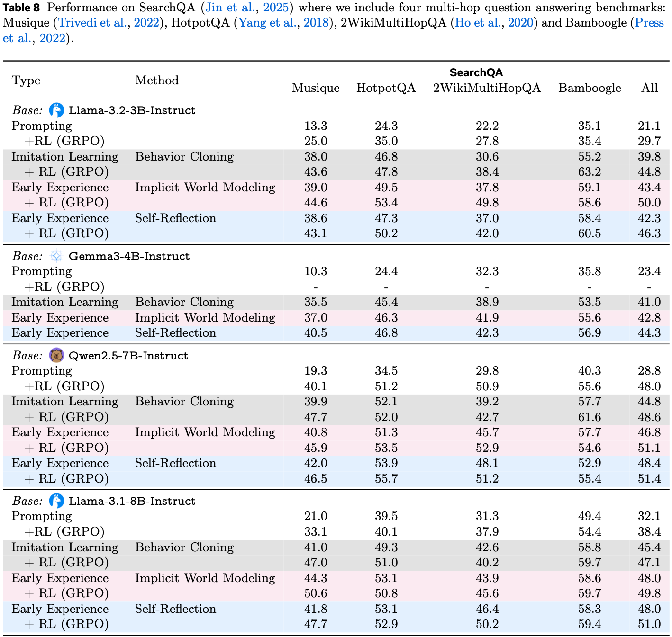Open the 2018 citation year link
The image size is (672, 637).
tap(316, 23)
